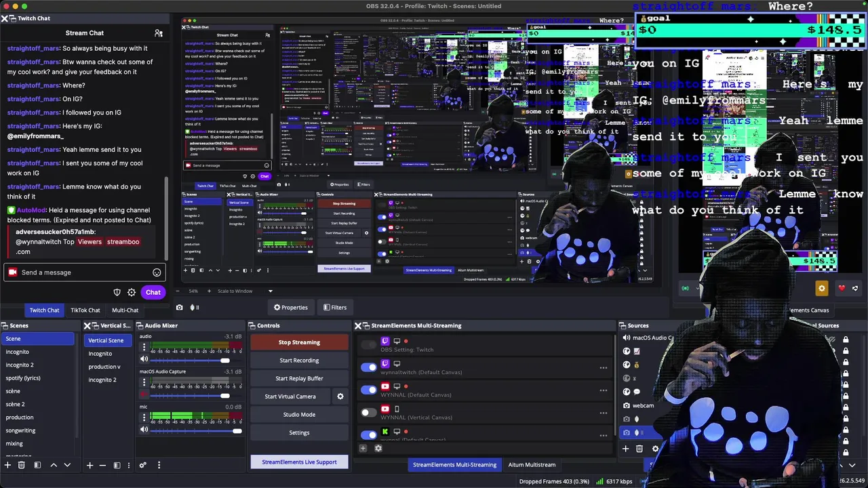
Task: Mute the audio channel speaker
Action: (144, 360)
